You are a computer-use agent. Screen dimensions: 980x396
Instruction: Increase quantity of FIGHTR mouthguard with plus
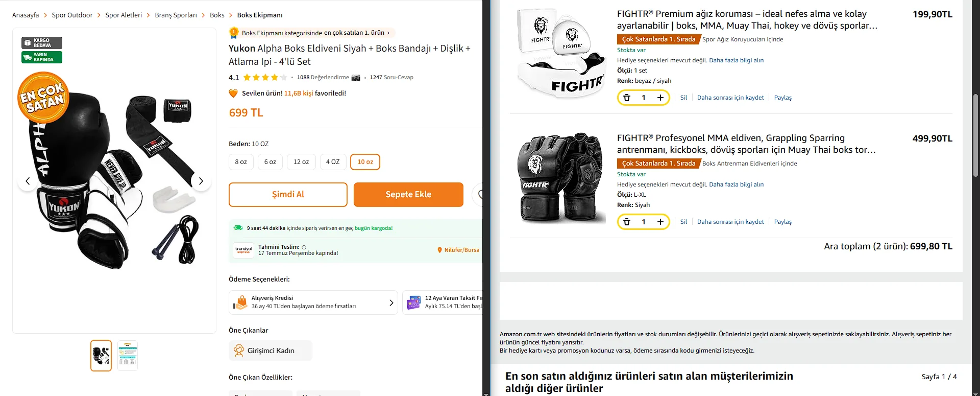point(660,98)
